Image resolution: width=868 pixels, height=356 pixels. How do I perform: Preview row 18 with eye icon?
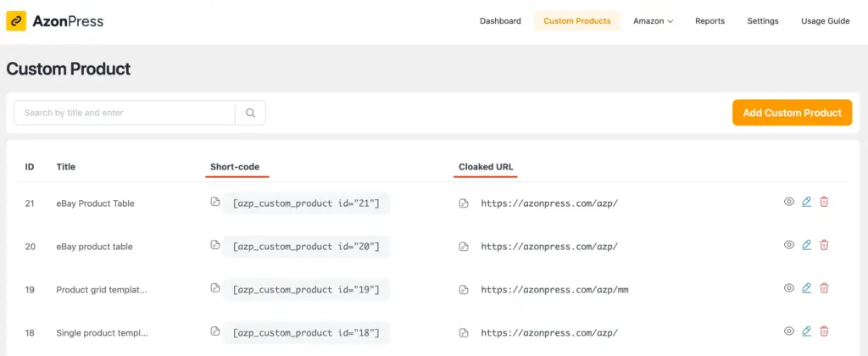click(x=789, y=331)
